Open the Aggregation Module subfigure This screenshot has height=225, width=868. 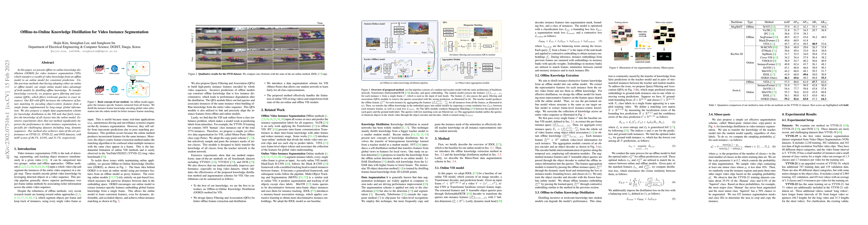(471, 69)
